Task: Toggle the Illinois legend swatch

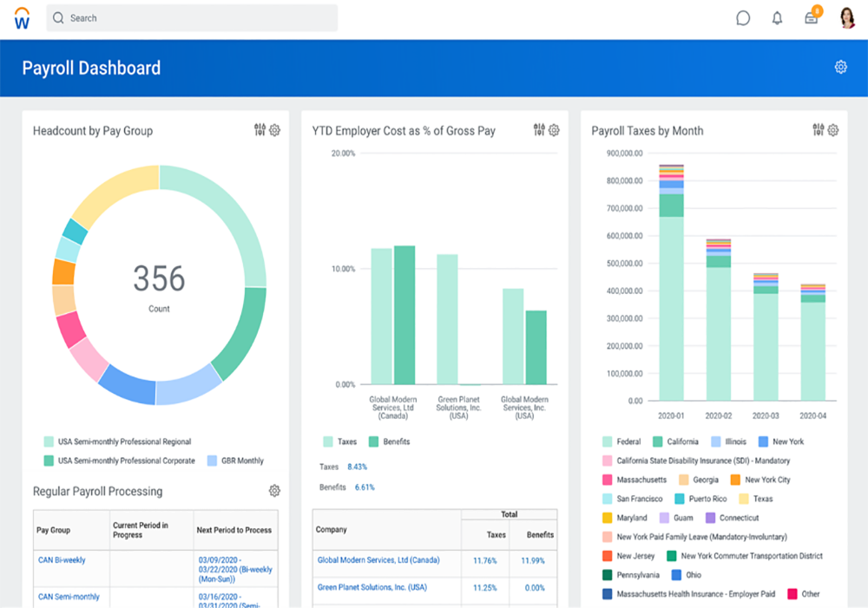Action: [x=716, y=441]
